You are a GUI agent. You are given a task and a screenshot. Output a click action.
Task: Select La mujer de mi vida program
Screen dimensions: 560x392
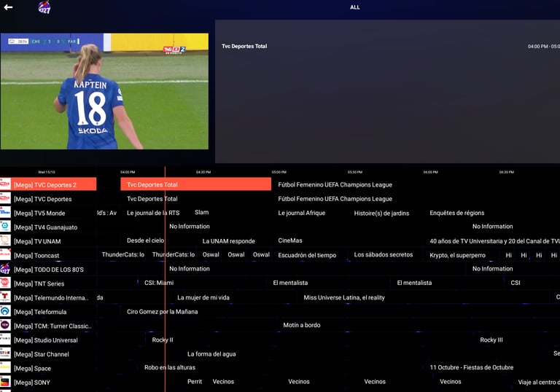click(x=203, y=297)
